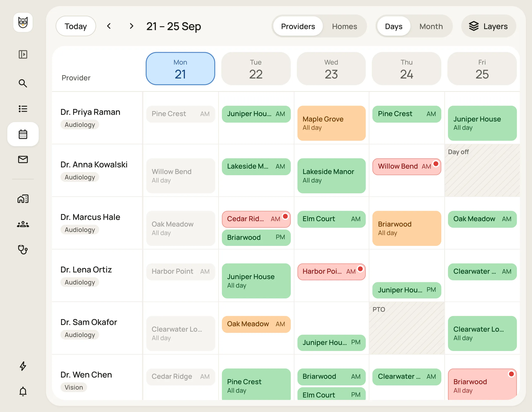The height and width of the screenshot is (412, 532).
Task: Select the Days view
Action: click(x=393, y=26)
